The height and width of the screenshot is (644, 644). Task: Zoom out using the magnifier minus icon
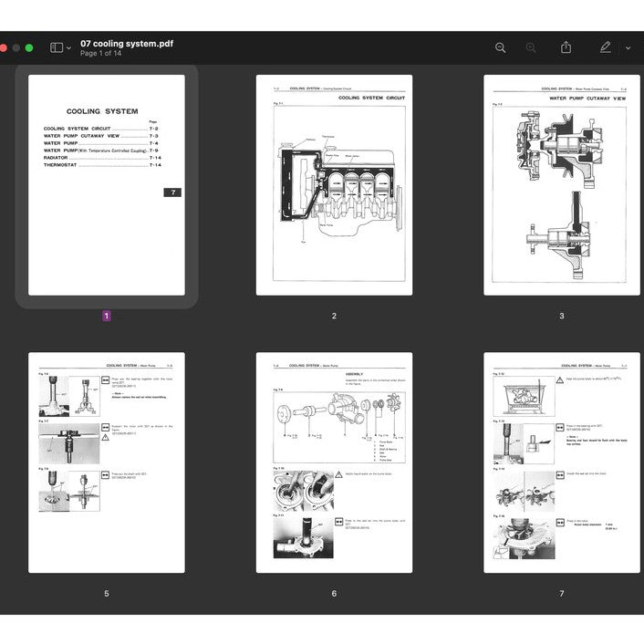[500, 47]
